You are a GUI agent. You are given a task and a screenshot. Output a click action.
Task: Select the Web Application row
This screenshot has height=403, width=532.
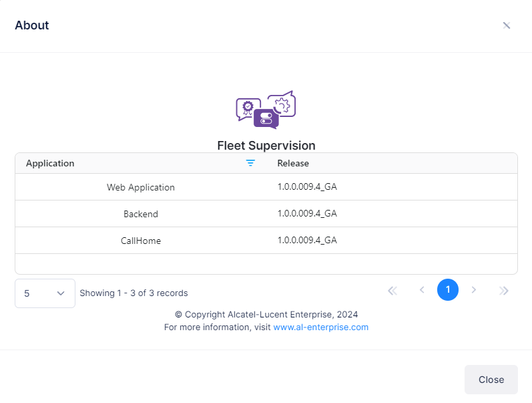[141, 187]
